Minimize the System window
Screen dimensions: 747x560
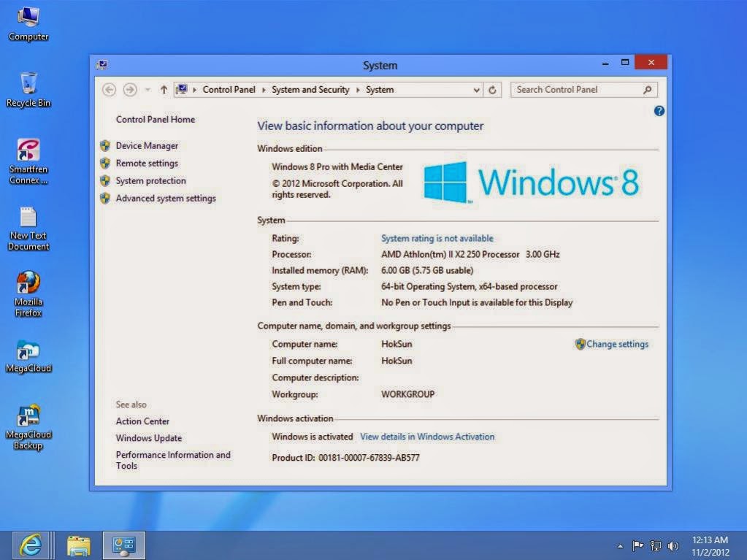pos(605,63)
